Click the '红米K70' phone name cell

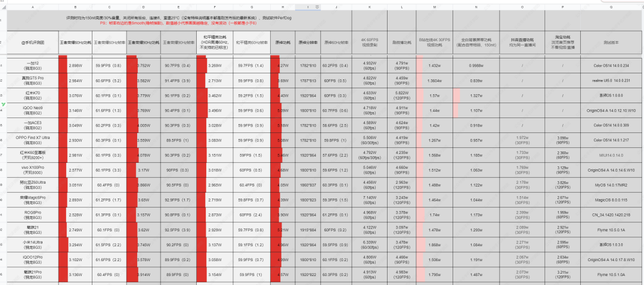point(33,95)
